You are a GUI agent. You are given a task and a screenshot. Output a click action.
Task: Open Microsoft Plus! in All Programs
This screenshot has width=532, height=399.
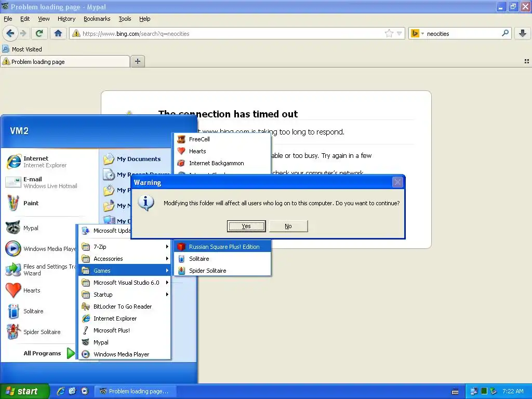125,330
